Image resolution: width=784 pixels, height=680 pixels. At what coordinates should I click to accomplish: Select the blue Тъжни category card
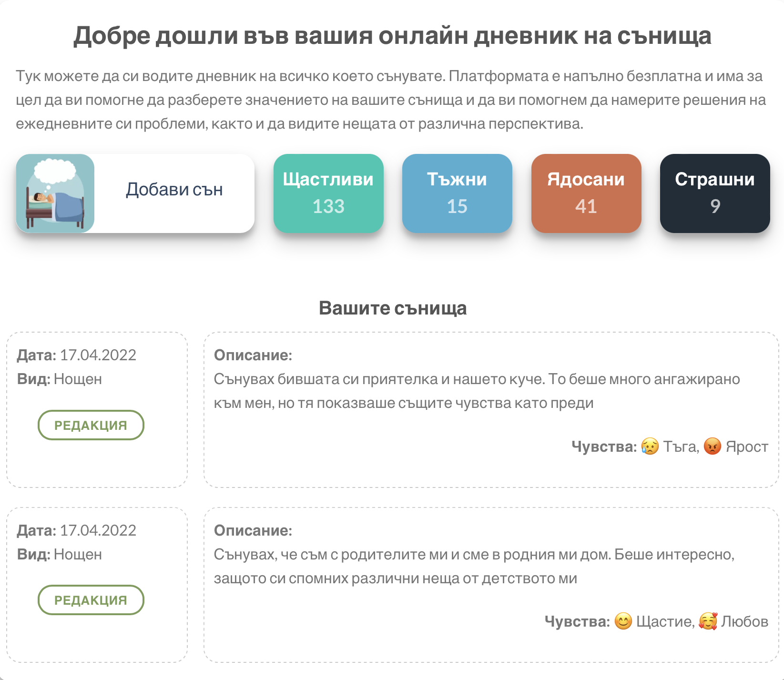pyautogui.click(x=457, y=193)
